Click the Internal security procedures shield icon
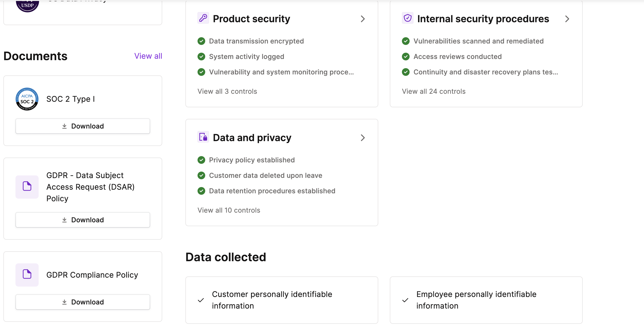The image size is (644, 332). 407,18
